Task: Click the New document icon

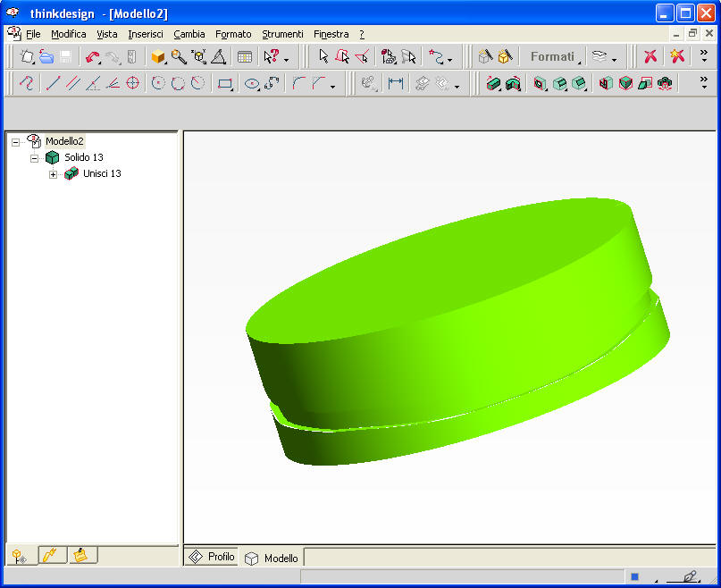Action: (x=27, y=56)
